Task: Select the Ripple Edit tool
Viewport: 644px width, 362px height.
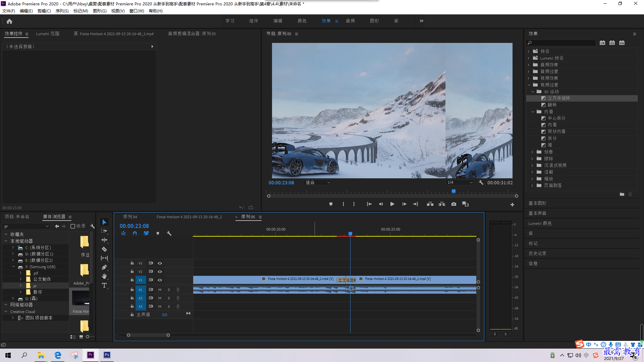Action: (x=104, y=240)
